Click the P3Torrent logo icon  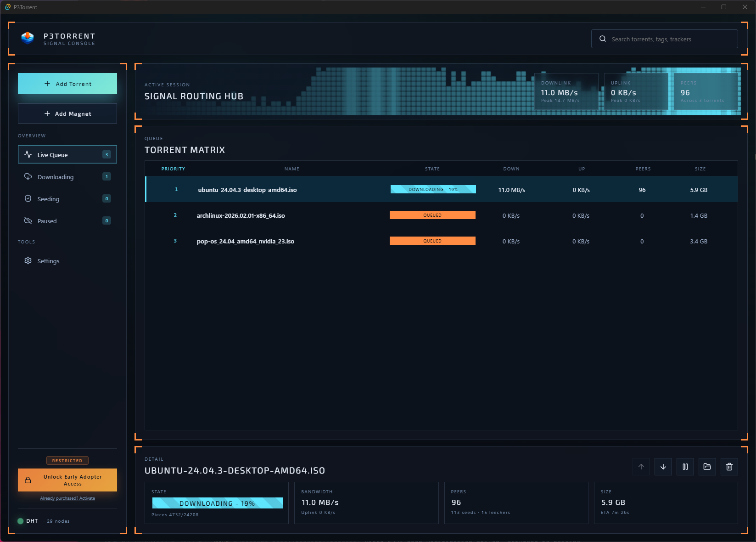(x=27, y=38)
